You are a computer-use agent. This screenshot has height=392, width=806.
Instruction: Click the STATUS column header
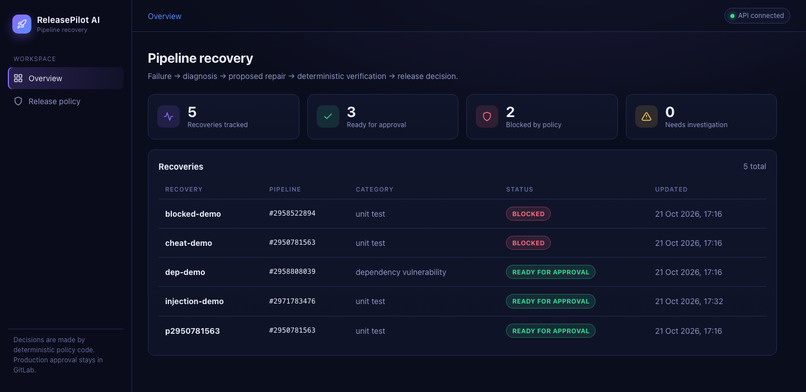tap(519, 190)
